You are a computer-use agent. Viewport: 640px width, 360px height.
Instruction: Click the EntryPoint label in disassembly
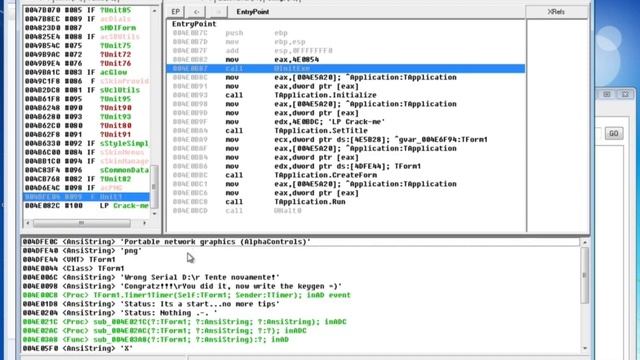coord(194,24)
